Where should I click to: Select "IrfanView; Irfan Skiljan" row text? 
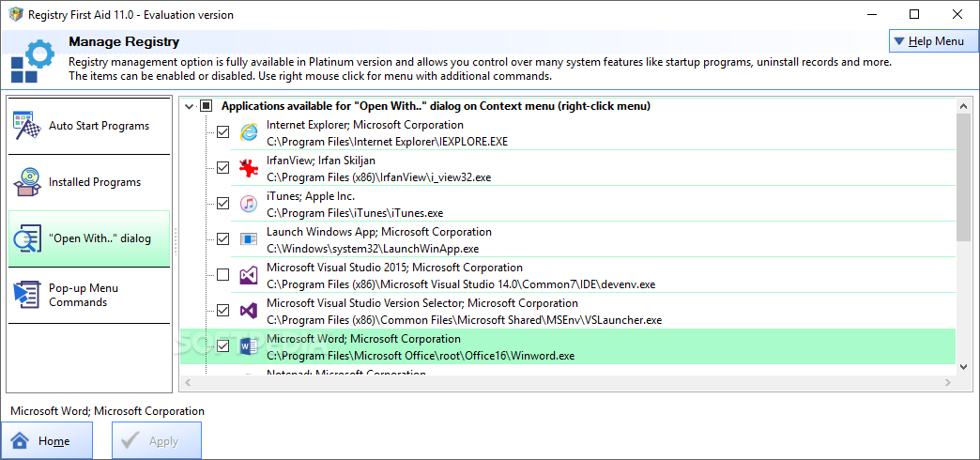tap(321, 161)
